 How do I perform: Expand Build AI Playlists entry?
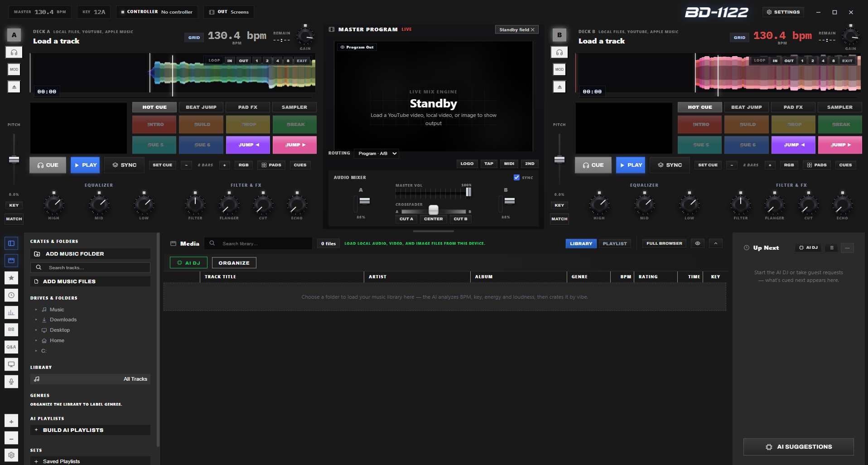pos(90,430)
